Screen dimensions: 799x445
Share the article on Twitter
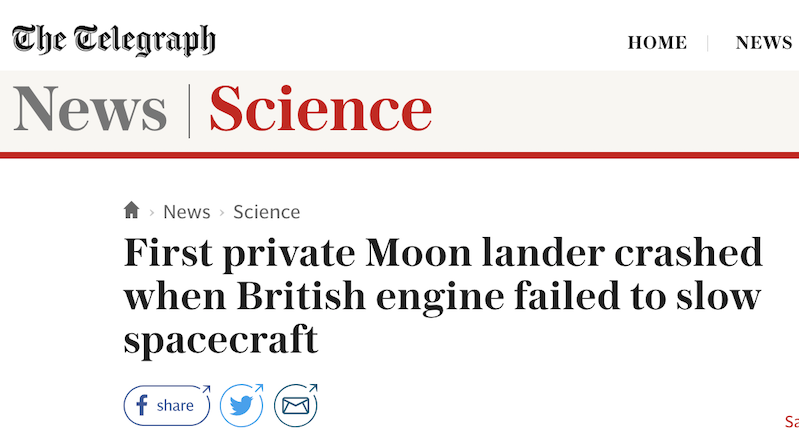[x=241, y=405]
